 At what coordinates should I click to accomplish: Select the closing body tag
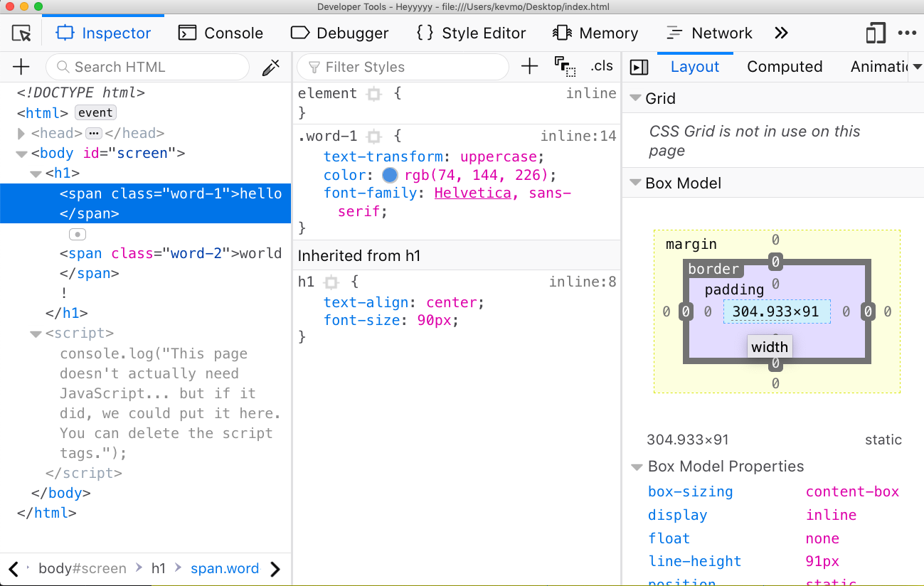[61, 493]
